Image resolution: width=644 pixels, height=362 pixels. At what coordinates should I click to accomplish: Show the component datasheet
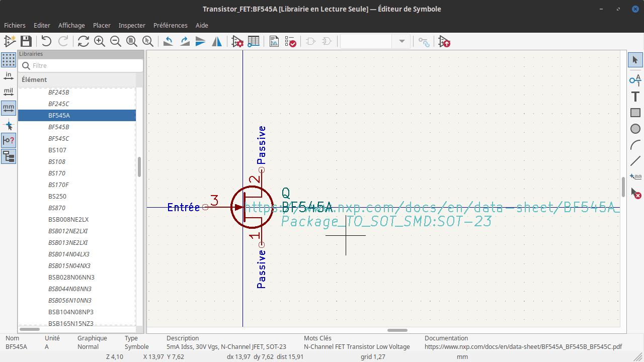(274, 41)
